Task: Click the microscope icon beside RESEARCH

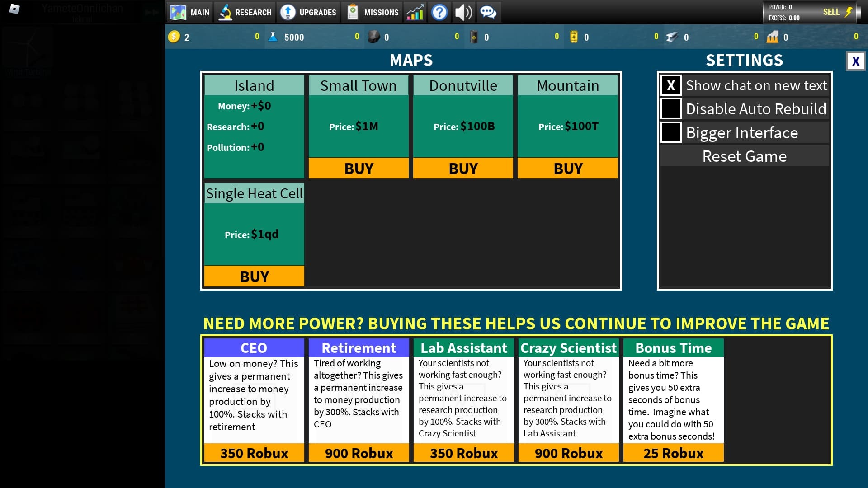Action: point(225,12)
